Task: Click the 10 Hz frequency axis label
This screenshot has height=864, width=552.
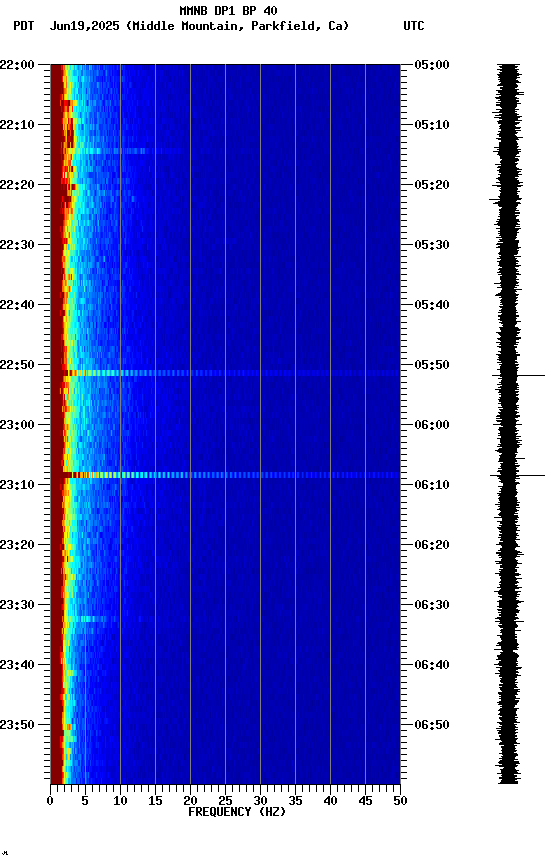Action: [x=120, y=801]
